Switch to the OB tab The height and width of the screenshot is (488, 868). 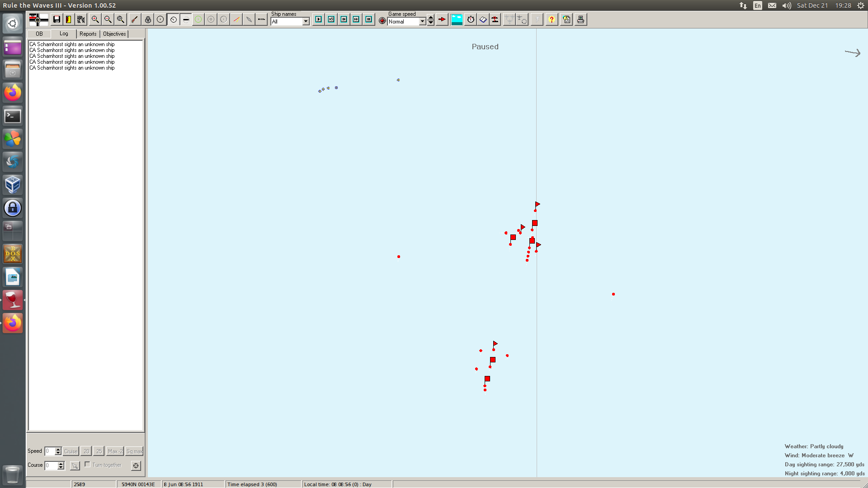click(39, 34)
